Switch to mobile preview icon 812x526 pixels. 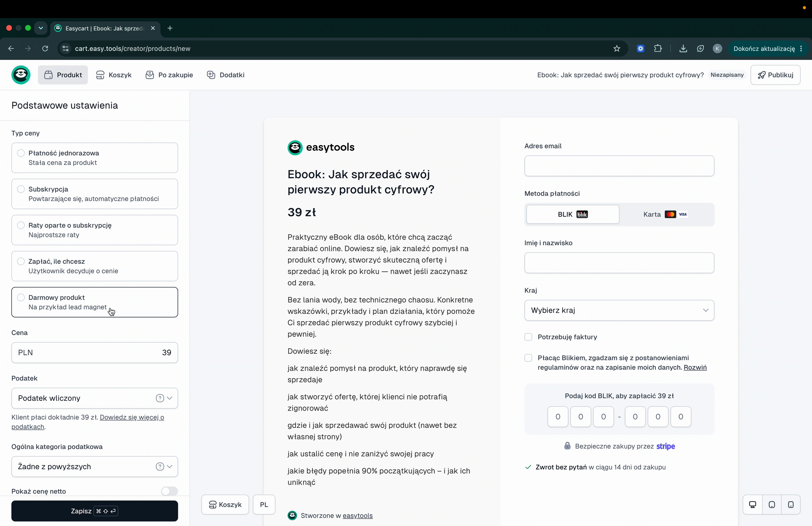coord(791,504)
